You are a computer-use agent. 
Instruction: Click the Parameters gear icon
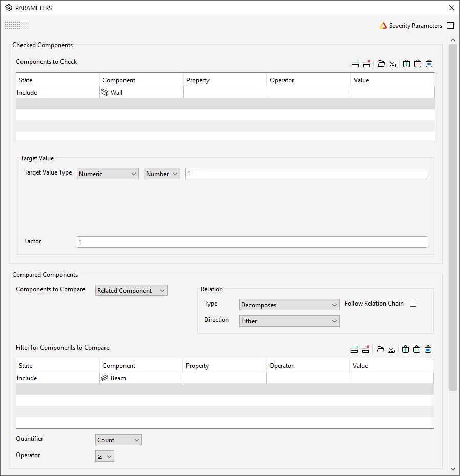[9, 8]
